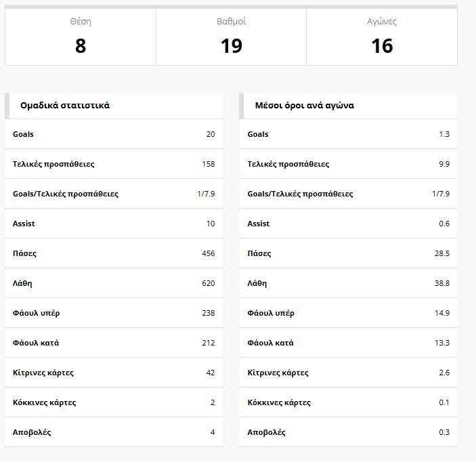The height and width of the screenshot is (462, 476).
Task: Select Κόκκινες κάρτες row showing 2
Action: 114,402
